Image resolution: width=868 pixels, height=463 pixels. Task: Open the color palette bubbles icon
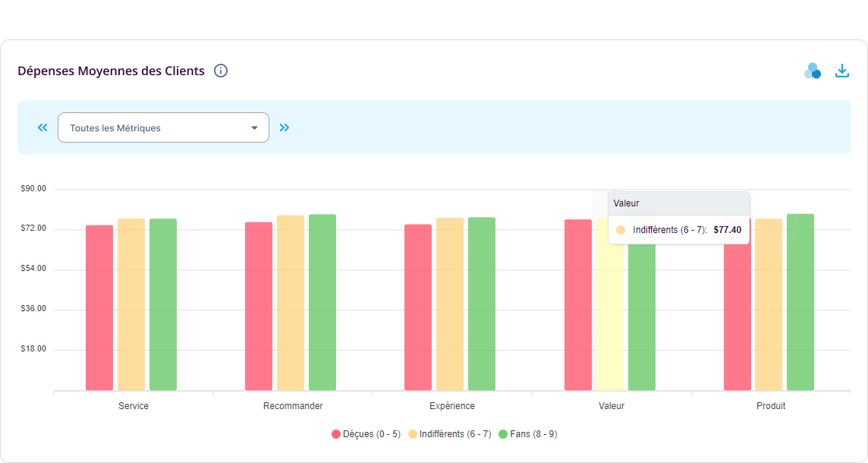point(813,71)
